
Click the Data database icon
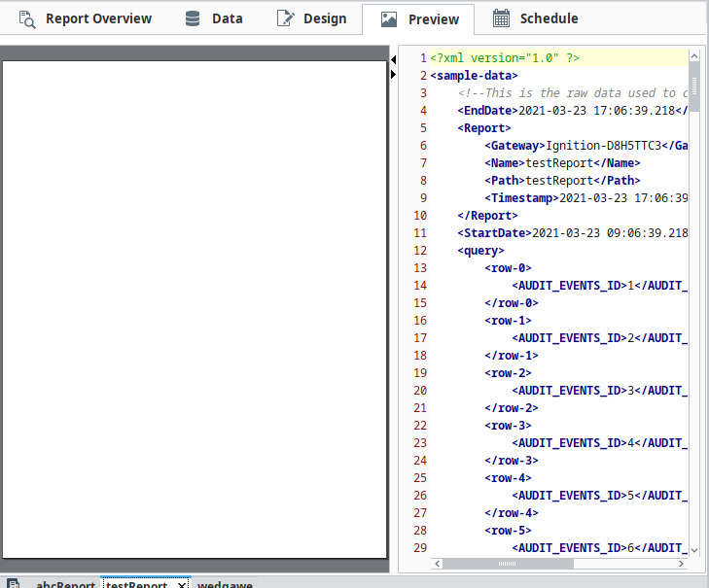coord(193,18)
